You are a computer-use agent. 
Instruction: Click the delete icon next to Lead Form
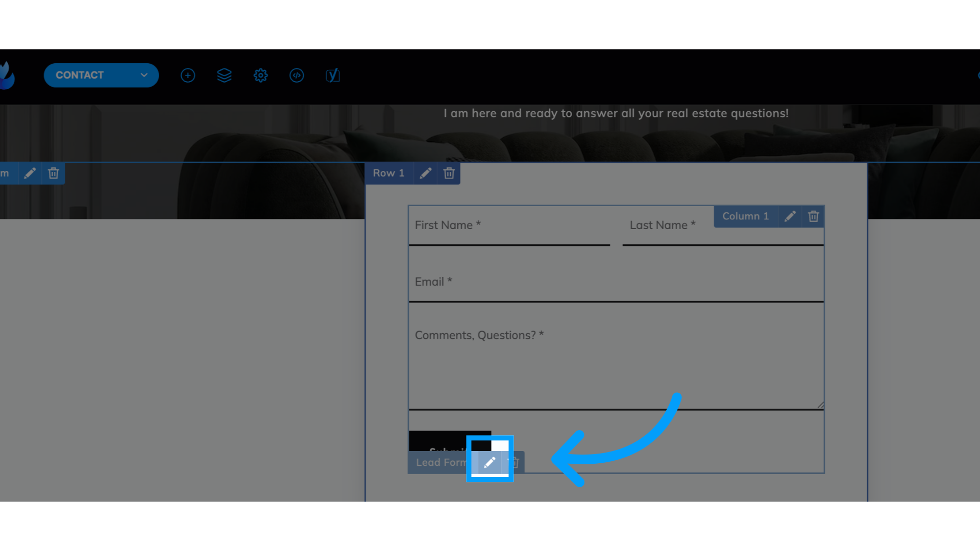point(514,462)
